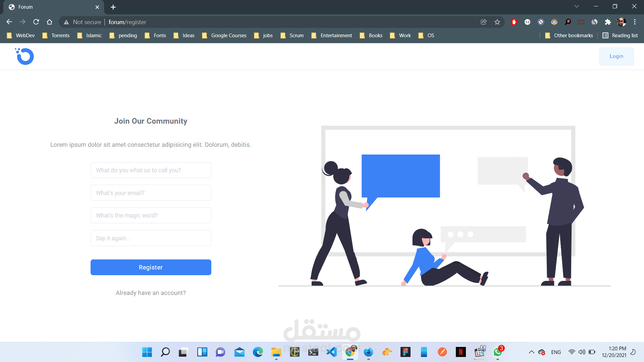Open the Scrum bookmarks folder
Image resolution: width=644 pixels, height=362 pixels.
[292, 36]
